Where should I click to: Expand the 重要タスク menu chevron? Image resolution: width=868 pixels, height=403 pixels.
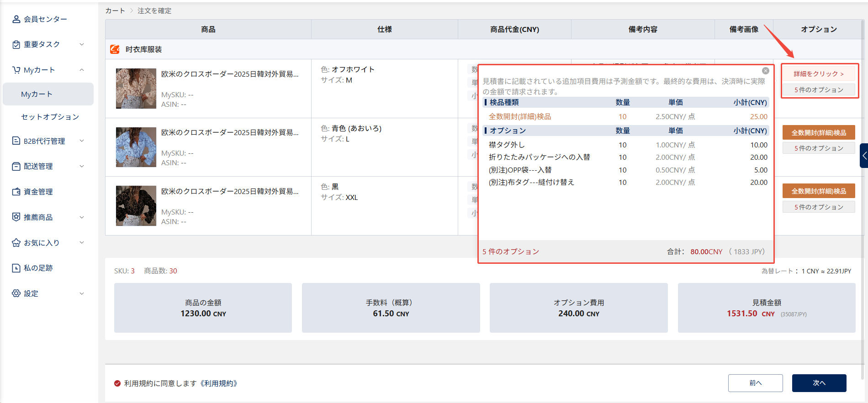pos(82,44)
